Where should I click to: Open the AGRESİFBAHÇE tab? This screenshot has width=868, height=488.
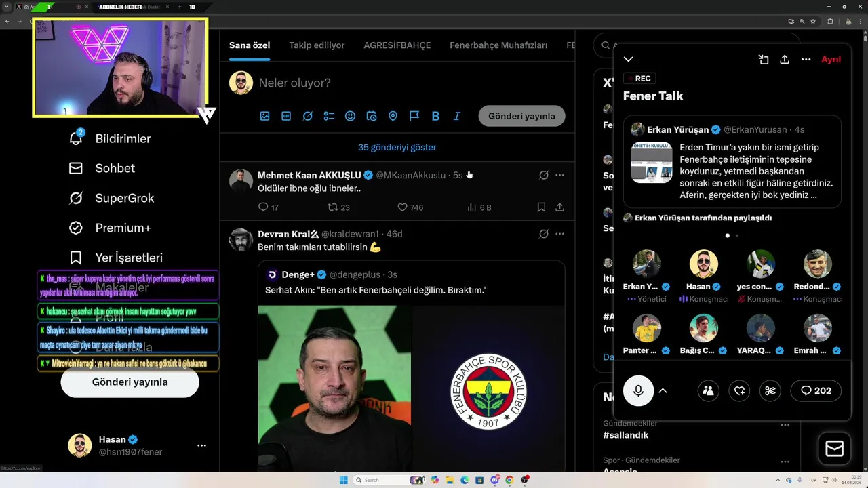point(397,45)
